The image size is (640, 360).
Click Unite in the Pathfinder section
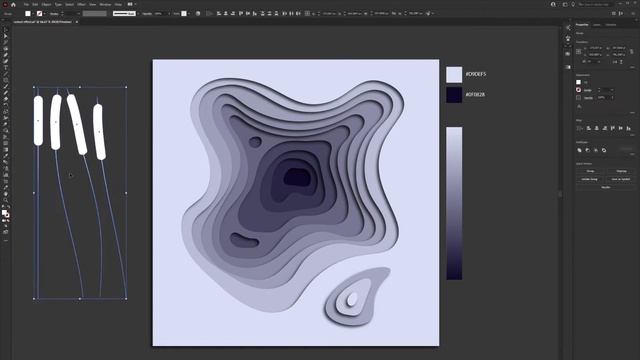pyautogui.click(x=580, y=150)
